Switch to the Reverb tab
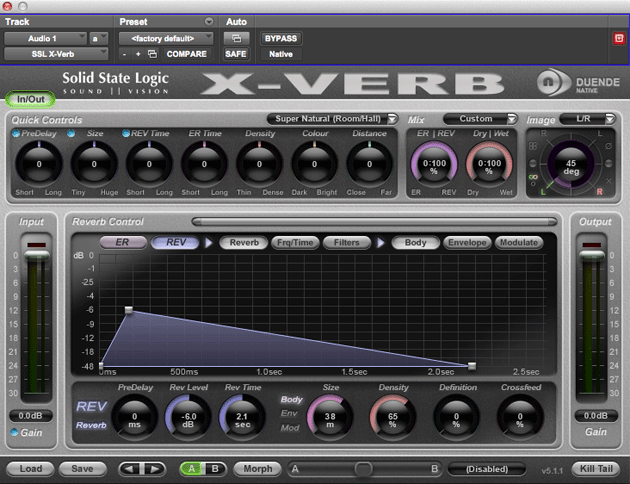 point(243,243)
